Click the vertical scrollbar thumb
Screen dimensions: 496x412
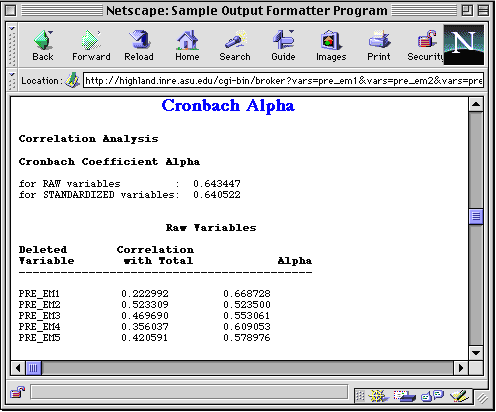[x=476, y=217]
